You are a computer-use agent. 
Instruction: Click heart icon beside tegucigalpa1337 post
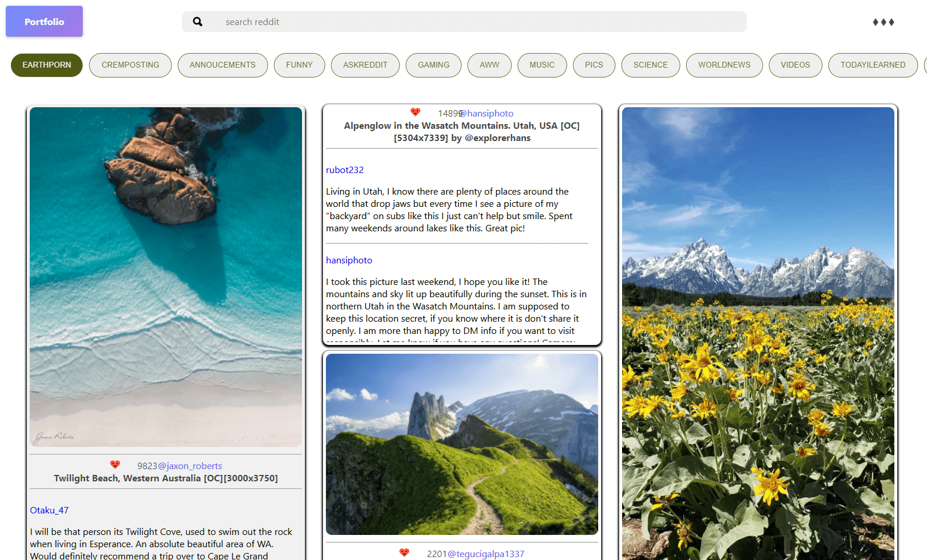404,552
